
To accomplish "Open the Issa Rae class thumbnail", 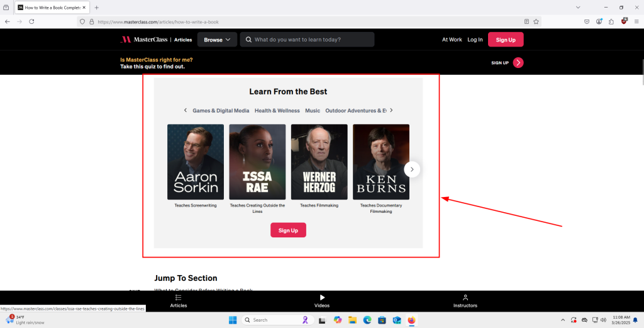I will (x=257, y=162).
